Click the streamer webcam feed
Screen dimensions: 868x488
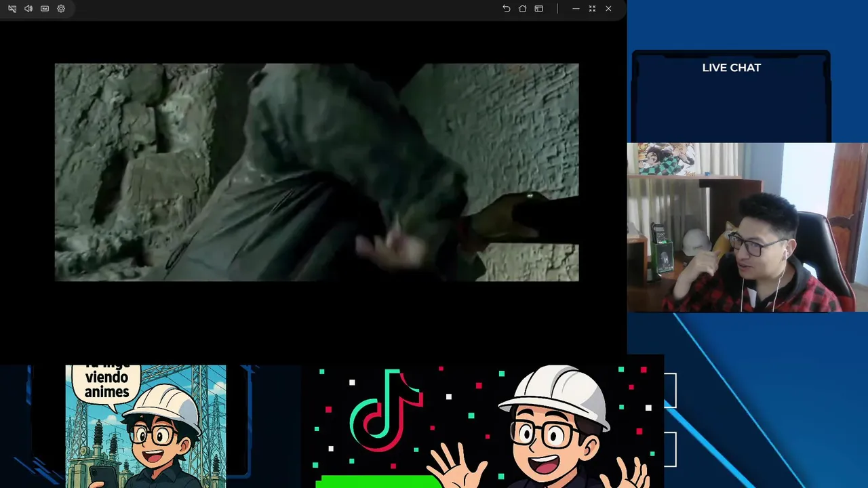point(747,227)
